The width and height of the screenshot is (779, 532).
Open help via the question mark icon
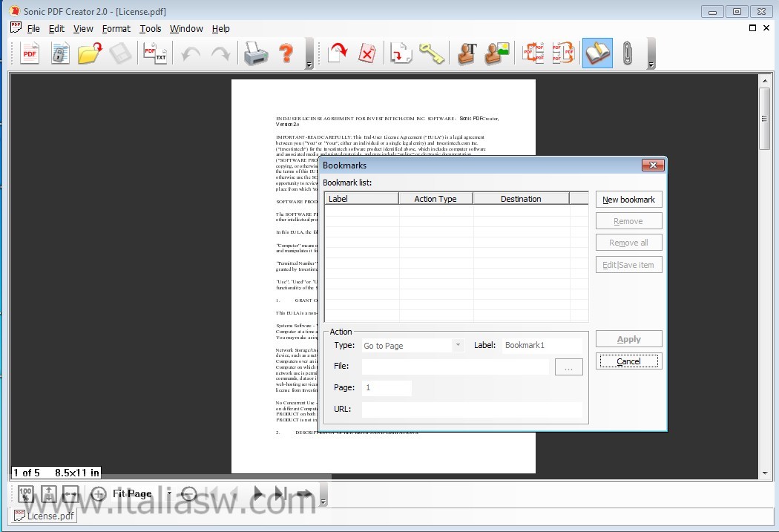pyautogui.click(x=286, y=53)
